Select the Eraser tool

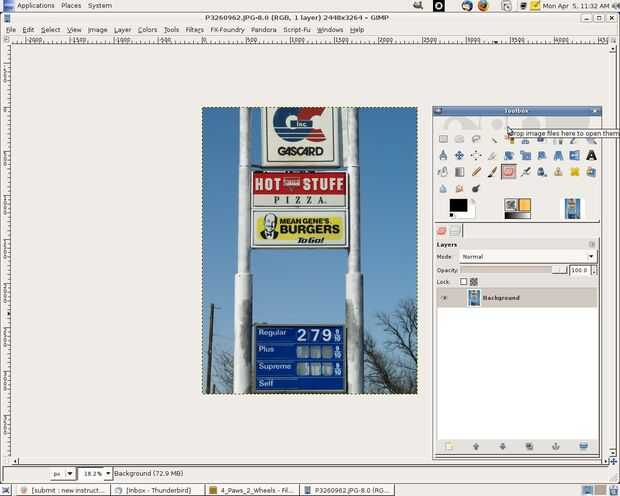[x=509, y=172]
